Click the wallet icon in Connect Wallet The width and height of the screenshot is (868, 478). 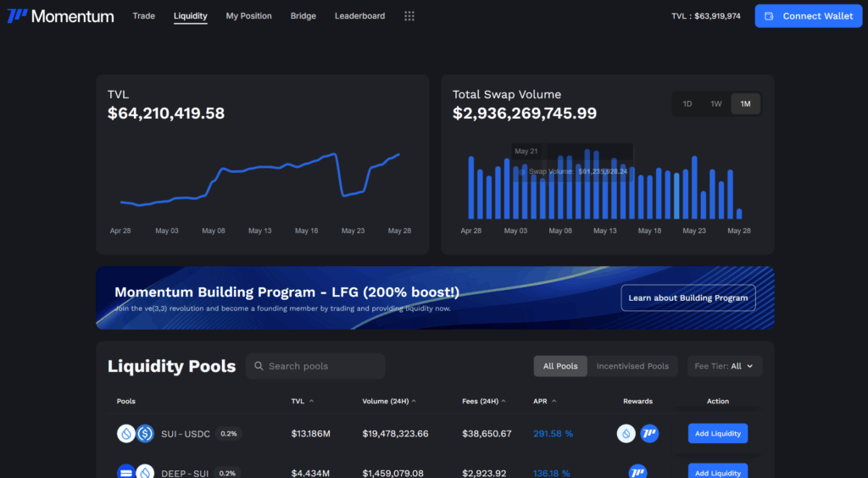(x=769, y=16)
